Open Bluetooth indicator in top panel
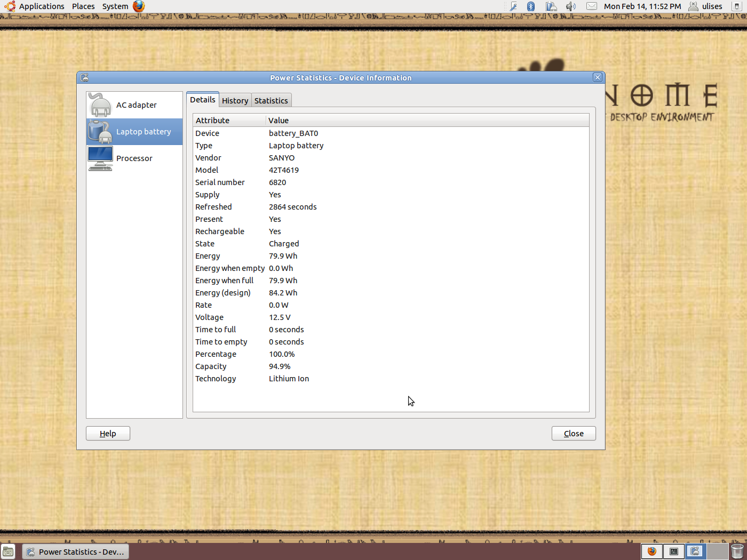Screen dimensions: 747x560 pyautogui.click(x=530, y=6)
